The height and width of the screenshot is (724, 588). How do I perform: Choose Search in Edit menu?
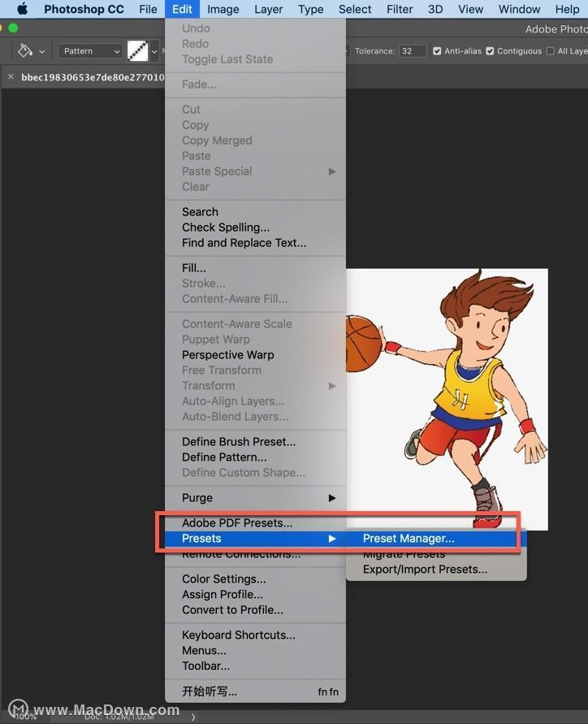tap(255, 212)
